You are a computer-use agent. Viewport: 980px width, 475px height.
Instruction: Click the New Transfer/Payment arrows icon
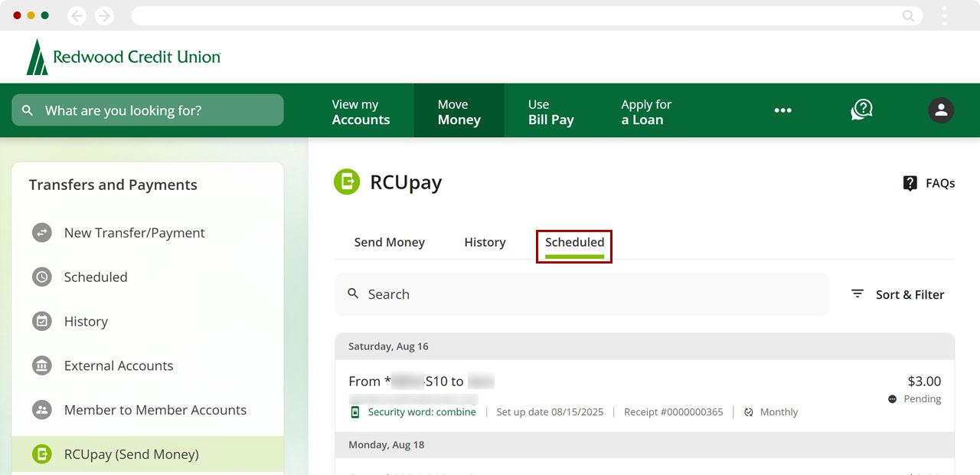(42, 233)
